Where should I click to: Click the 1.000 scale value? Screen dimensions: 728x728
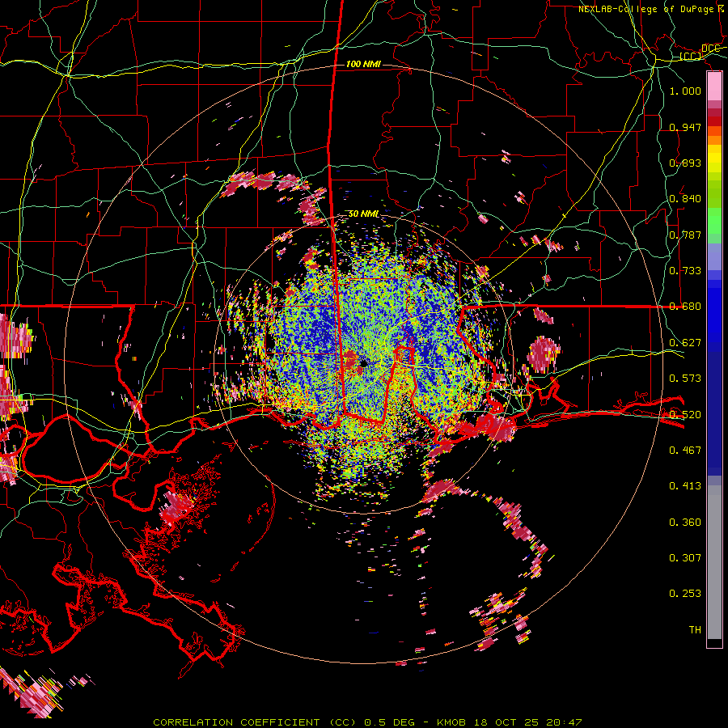pos(685,91)
